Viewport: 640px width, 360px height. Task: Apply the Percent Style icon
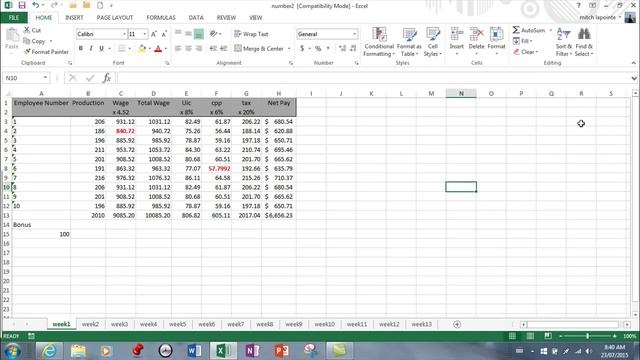coord(318,49)
